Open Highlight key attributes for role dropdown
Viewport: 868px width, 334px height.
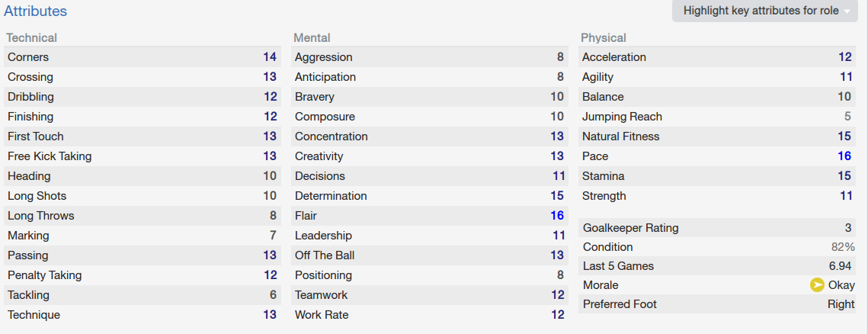pyautogui.click(x=764, y=11)
